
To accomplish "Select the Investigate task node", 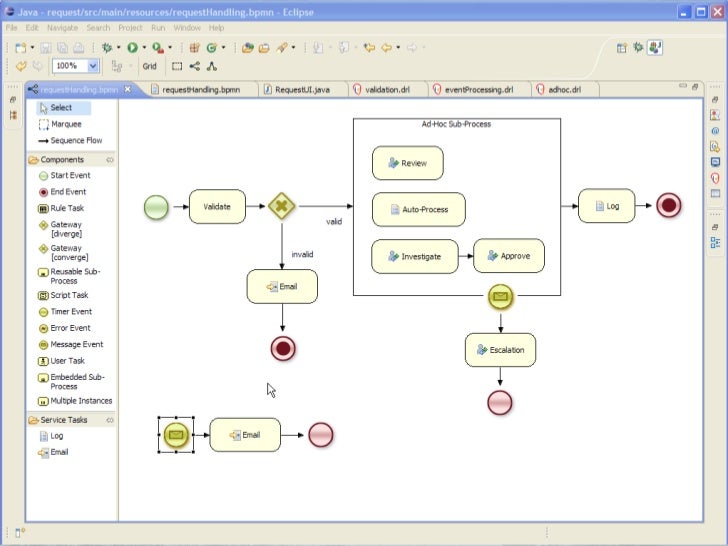I will click(x=415, y=256).
